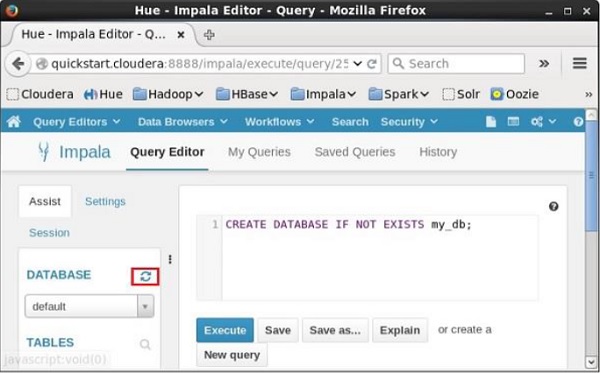Open the History tab

(x=438, y=152)
